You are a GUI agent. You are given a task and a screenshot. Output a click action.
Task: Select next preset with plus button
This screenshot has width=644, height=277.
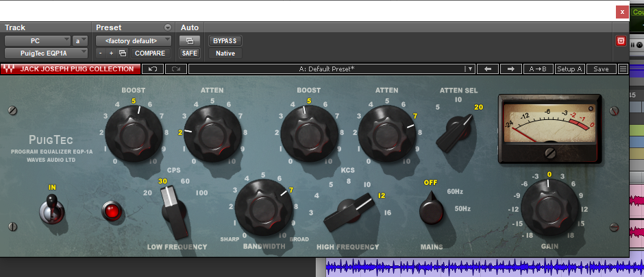click(x=111, y=53)
